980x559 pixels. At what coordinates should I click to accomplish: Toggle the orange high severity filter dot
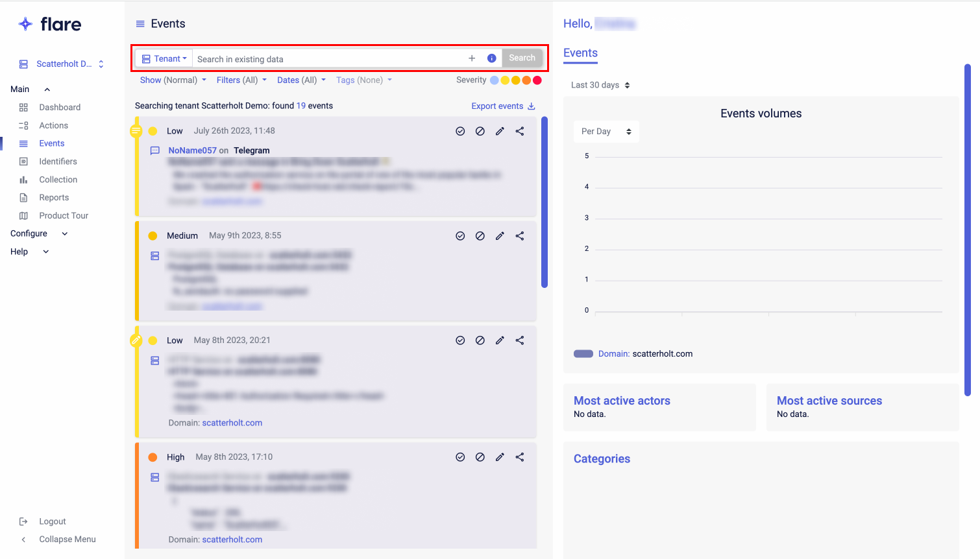click(526, 80)
